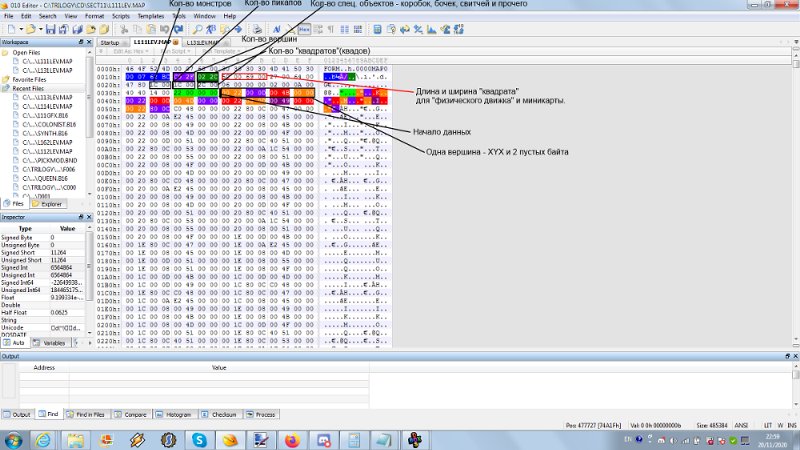Select Signed Int row in Inspector
Viewport: 800px width, 450px height.
42,267
